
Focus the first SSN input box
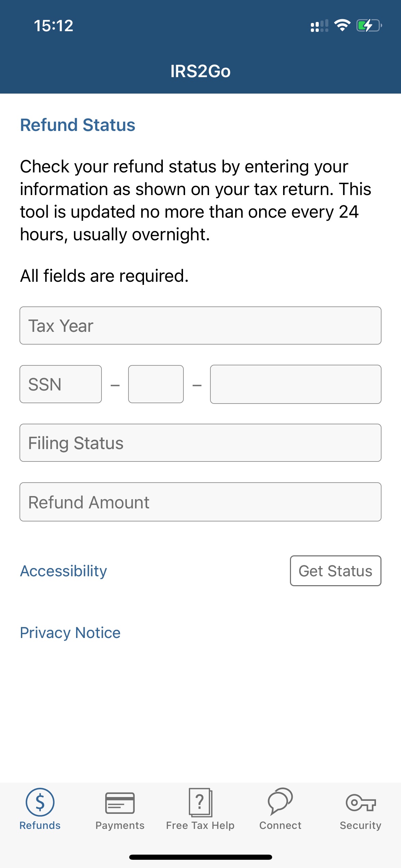point(61,384)
